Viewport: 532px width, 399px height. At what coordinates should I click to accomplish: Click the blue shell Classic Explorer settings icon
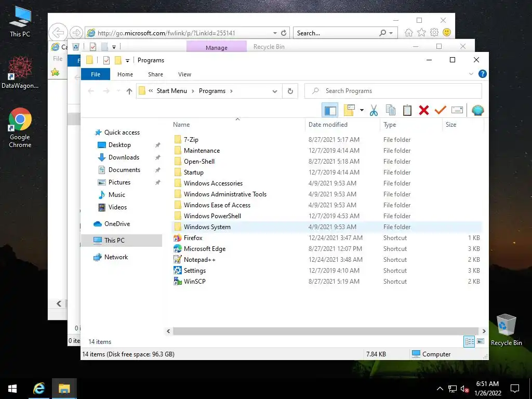tap(478, 110)
